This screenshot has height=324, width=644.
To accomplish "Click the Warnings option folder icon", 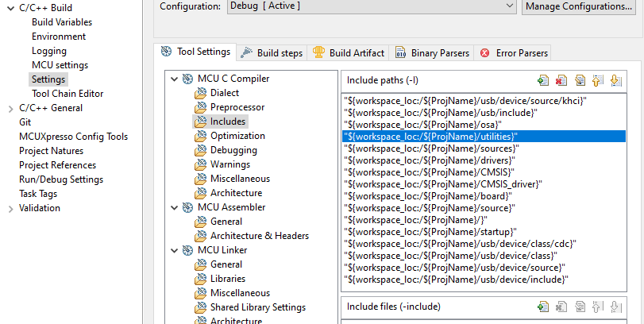I will coord(200,164).
